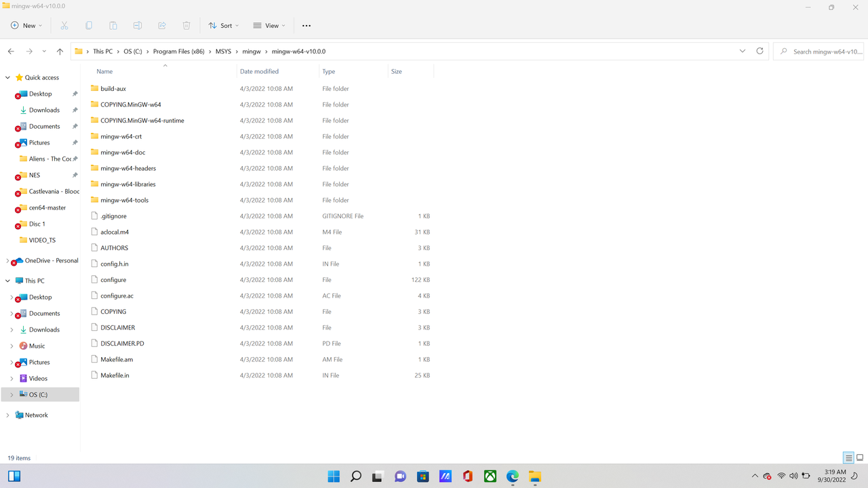The image size is (868, 488).
Task: Click the Copy icon in toolbar
Action: click(x=89, y=26)
